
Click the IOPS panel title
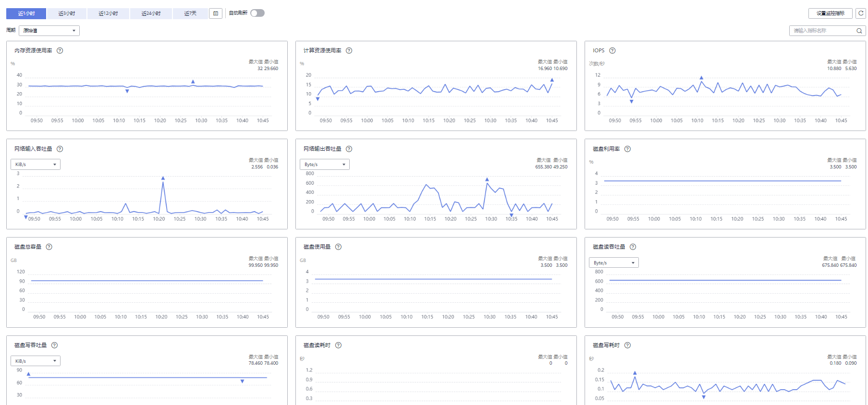tap(599, 50)
